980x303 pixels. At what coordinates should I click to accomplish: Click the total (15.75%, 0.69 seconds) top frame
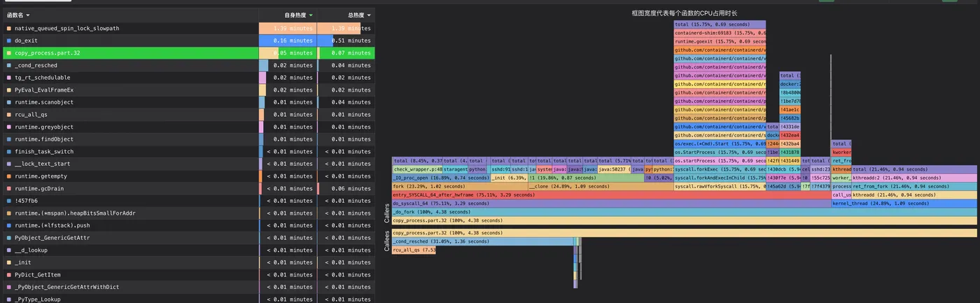(x=720, y=24)
